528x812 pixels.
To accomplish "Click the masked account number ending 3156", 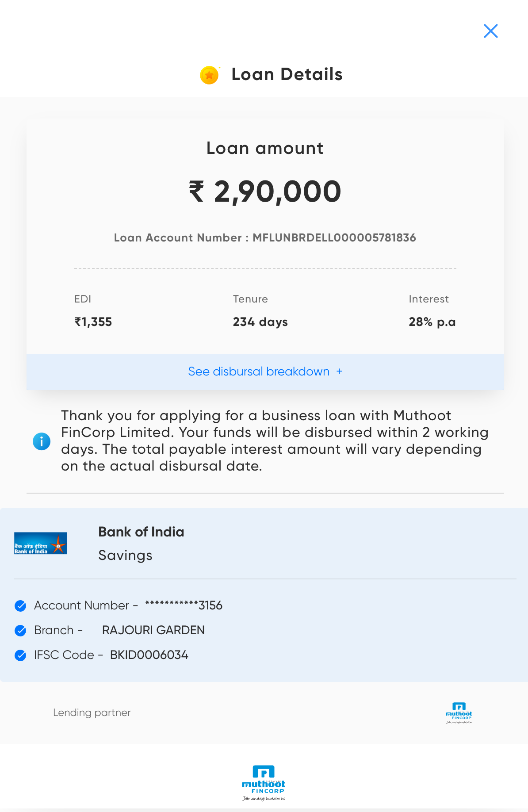I will pyautogui.click(x=184, y=605).
